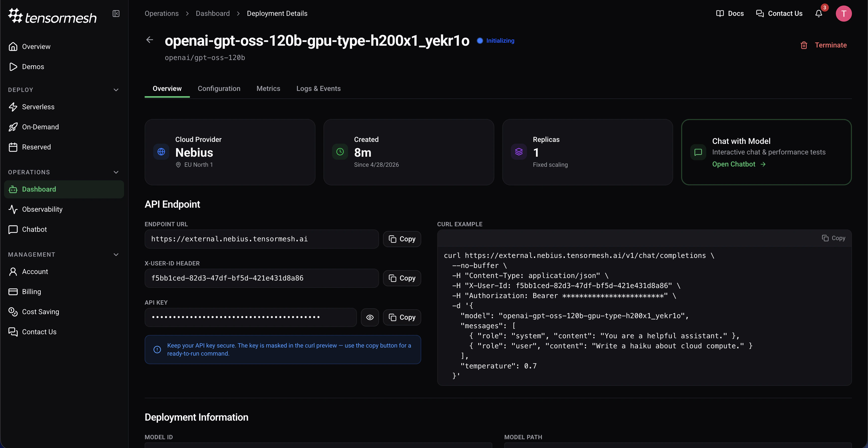Screen dimensions: 868x448
Task: Click the Terminate trash icon
Action: [x=804, y=45]
